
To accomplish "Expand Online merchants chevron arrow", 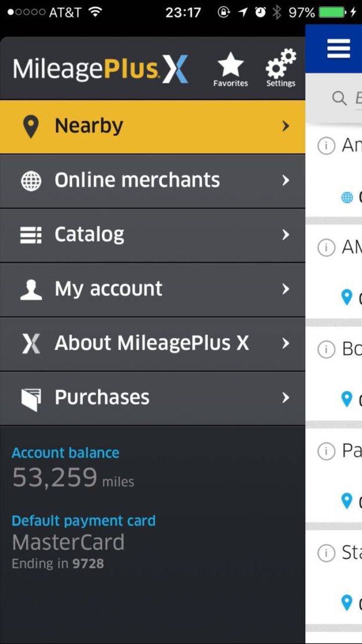I will (x=285, y=181).
